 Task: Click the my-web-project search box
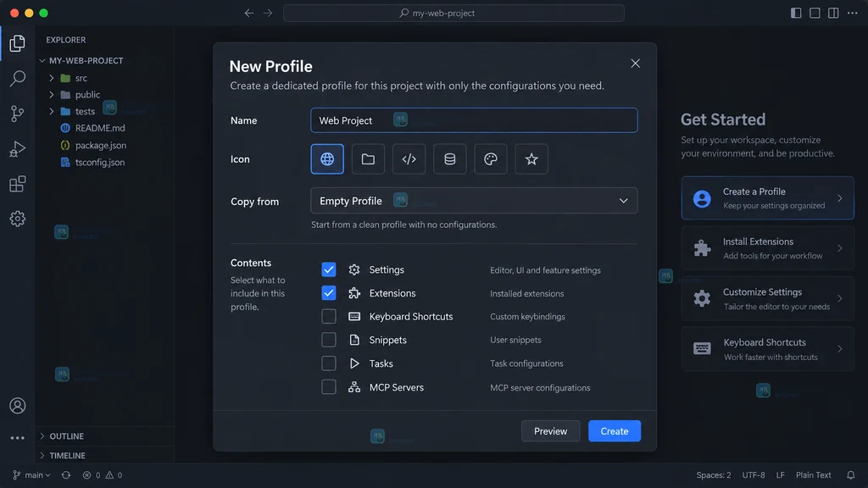point(453,13)
